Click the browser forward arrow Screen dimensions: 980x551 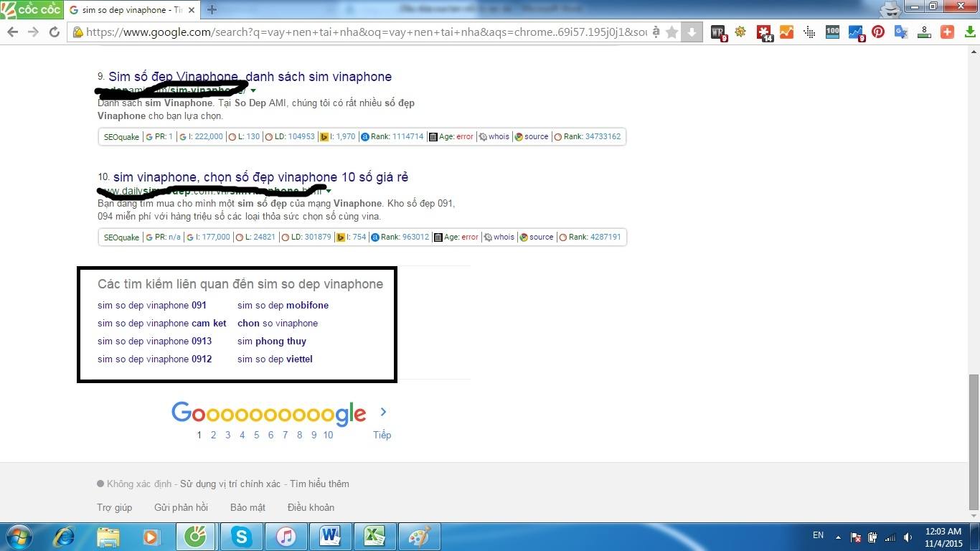coord(33,32)
